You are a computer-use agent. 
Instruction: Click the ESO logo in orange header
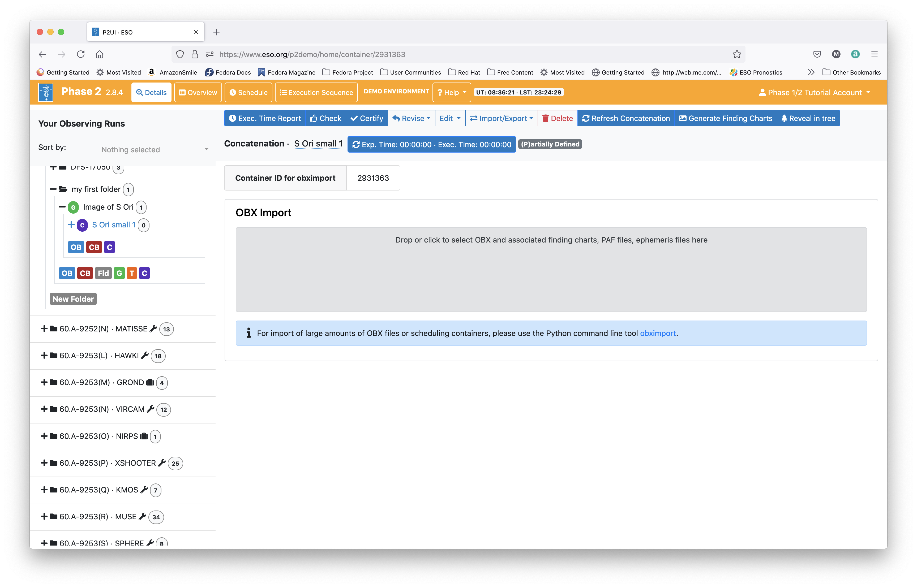click(x=46, y=92)
